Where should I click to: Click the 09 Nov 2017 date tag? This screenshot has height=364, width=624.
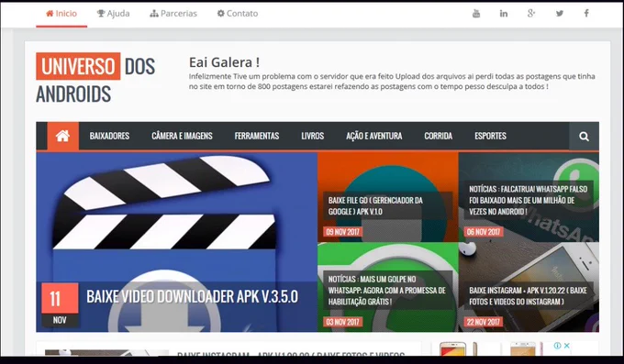tap(342, 232)
